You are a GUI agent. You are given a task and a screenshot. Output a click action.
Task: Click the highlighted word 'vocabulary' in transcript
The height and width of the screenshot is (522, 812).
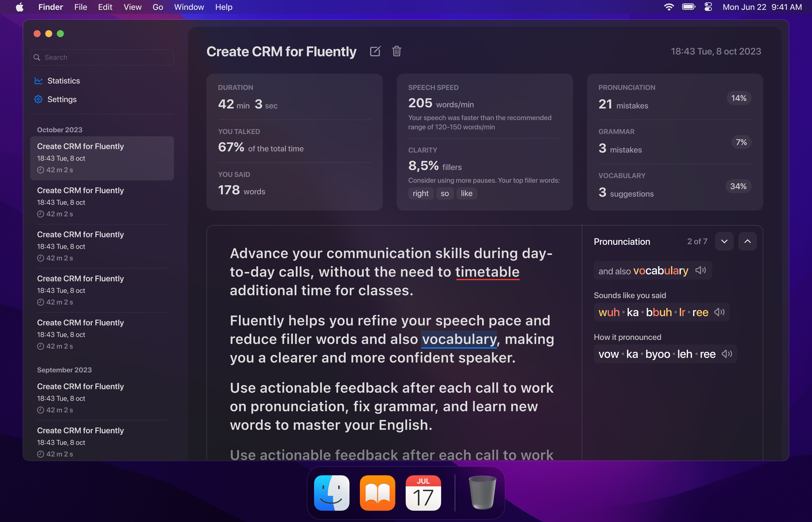click(459, 339)
